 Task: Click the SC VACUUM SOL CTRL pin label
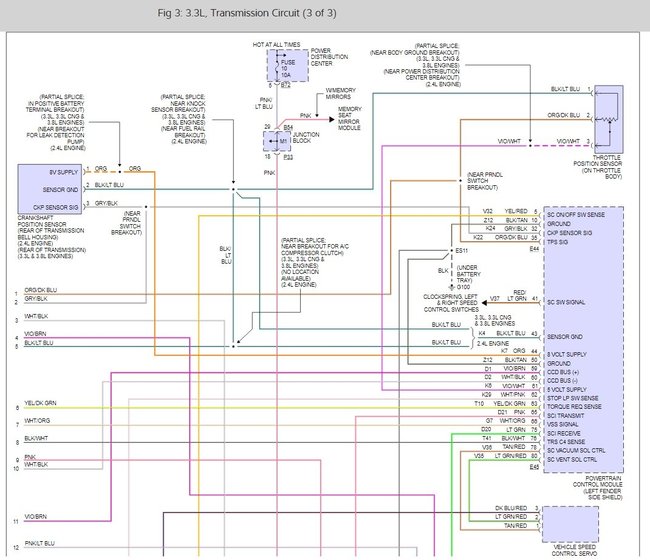pyautogui.click(x=576, y=451)
